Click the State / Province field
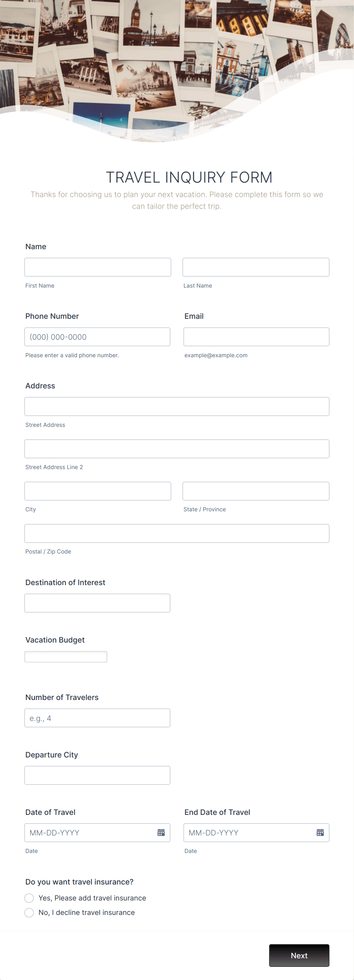 point(256,491)
